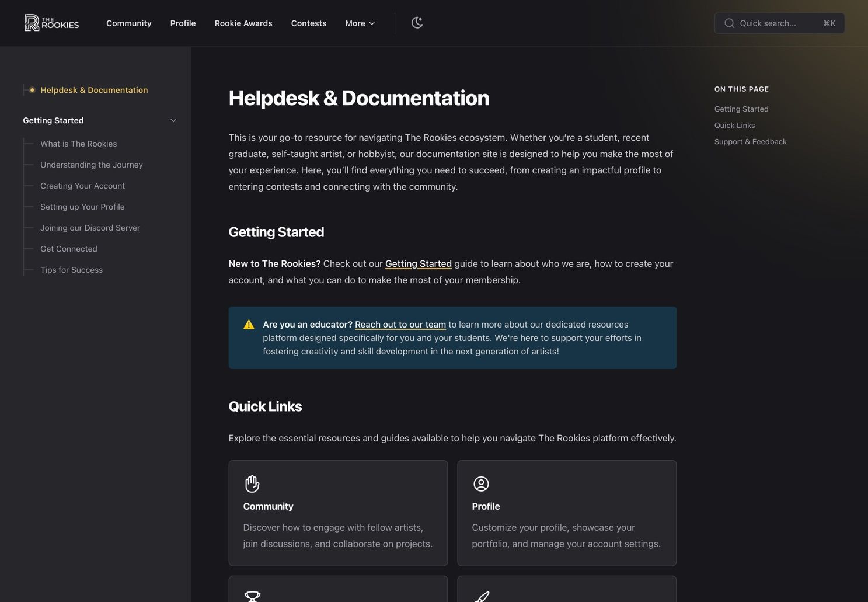Click the ON THIS PAGE label
This screenshot has height=602, width=868.
coord(742,89)
